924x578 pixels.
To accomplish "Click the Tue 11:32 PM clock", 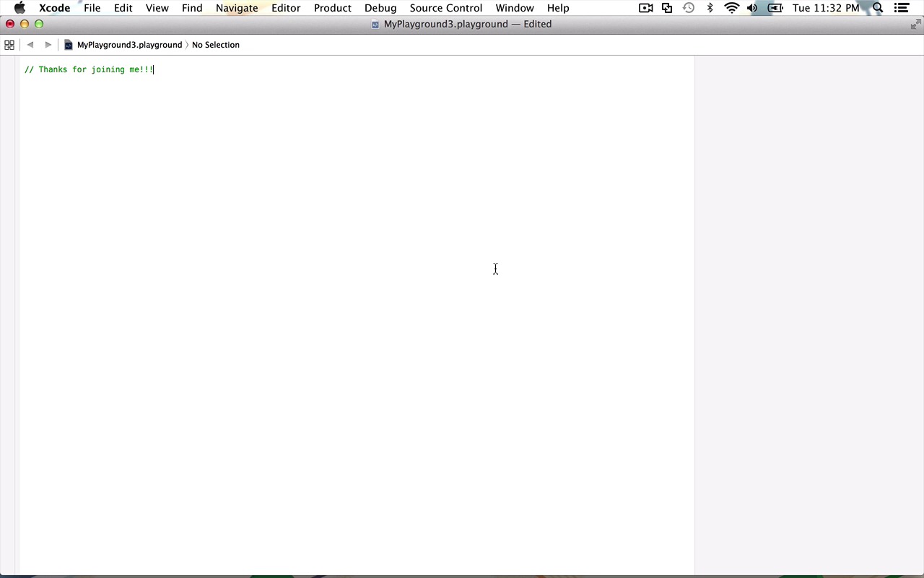I will [x=826, y=8].
